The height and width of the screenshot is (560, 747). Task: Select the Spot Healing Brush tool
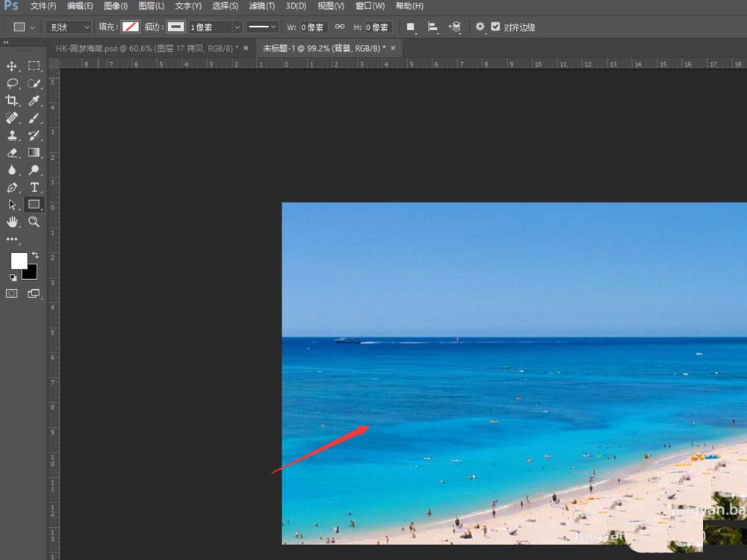[x=12, y=118]
